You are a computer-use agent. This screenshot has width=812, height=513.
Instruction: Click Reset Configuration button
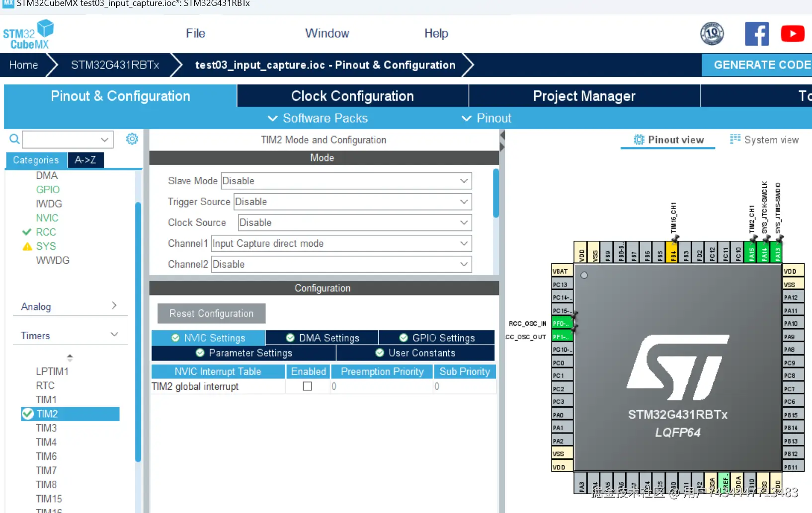click(211, 313)
